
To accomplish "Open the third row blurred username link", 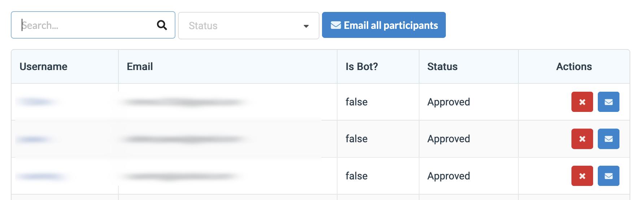I will pos(42,177).
